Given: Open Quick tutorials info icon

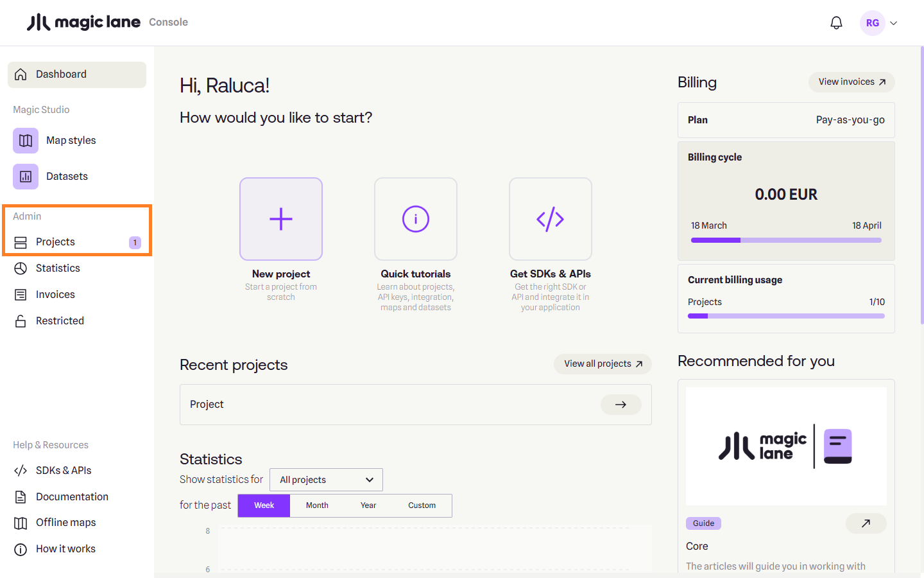Looking at the screenshot, I should 416,219.
